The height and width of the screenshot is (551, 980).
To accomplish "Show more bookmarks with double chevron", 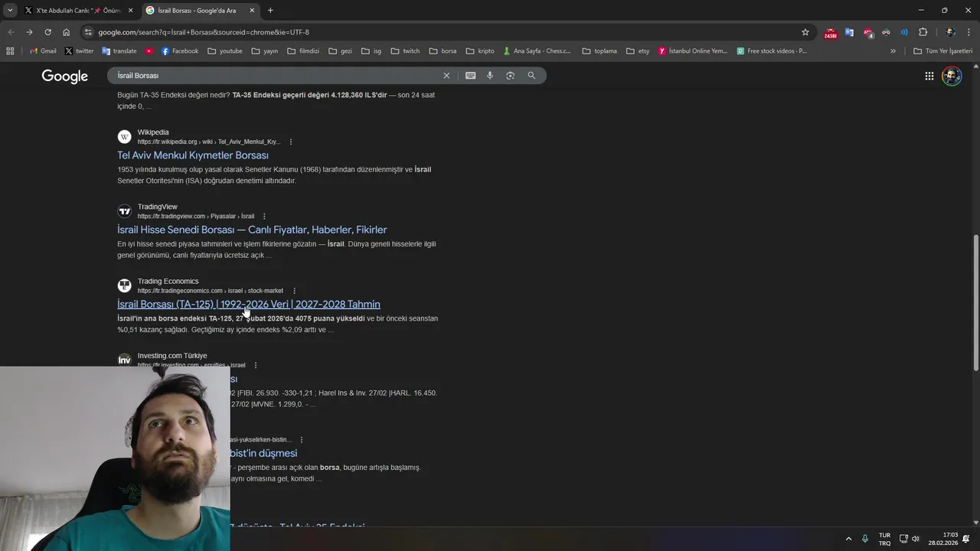I will click(893, 51).
